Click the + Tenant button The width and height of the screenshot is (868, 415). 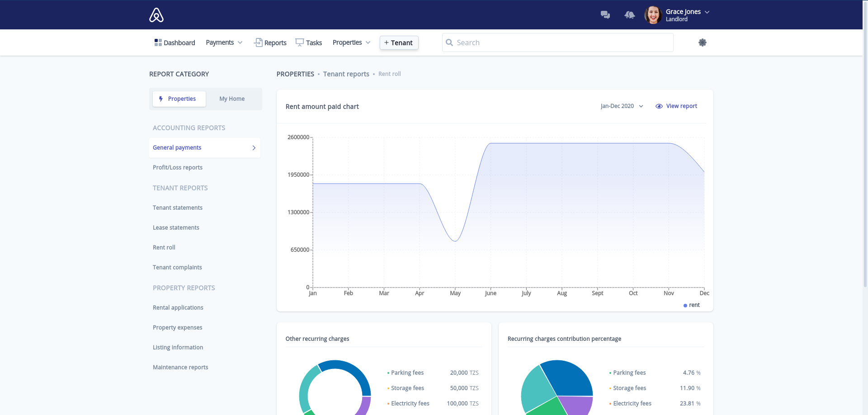pyautogui.click(x=399, y=42)
